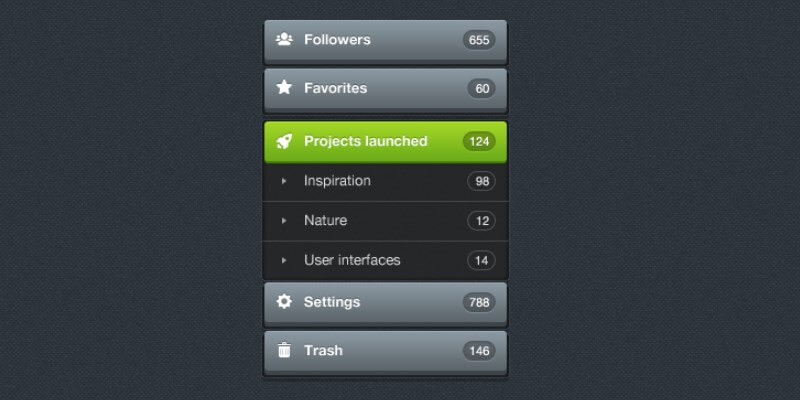Click the green 124 count badge
The height and width of the screenshot is (400, 800).
point(479,141)
